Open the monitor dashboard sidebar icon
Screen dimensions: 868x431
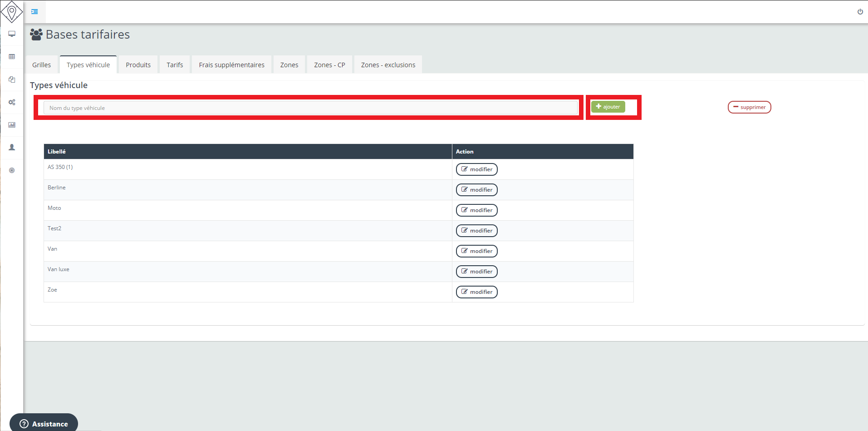pyautogui.click(x=12, y=34)
